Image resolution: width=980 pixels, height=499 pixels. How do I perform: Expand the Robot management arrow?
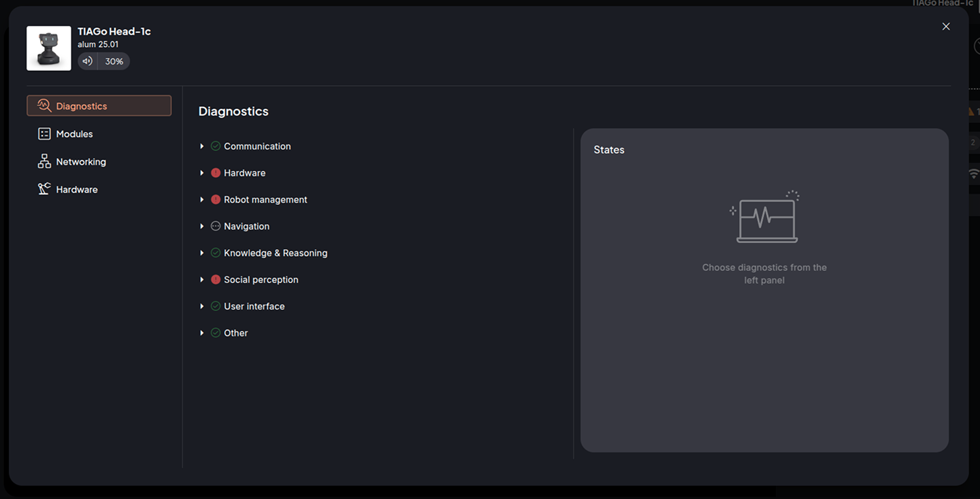click(x=202, y=199)
